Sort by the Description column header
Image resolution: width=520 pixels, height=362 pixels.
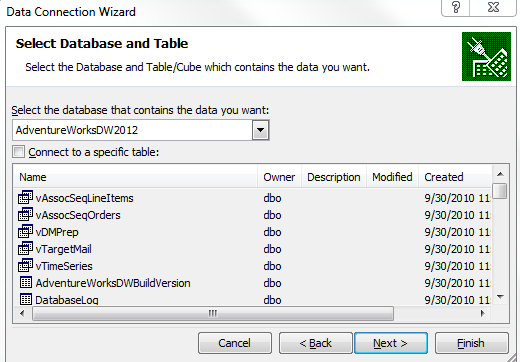tap(334, 177)
